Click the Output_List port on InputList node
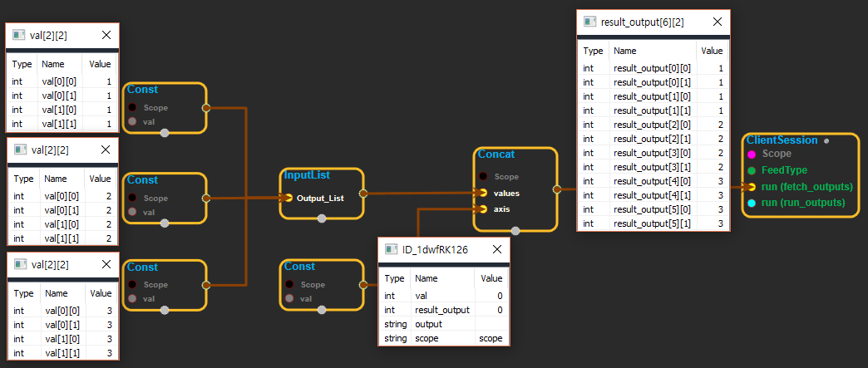This screenshot has height=368, width=868. coord(288,198)
